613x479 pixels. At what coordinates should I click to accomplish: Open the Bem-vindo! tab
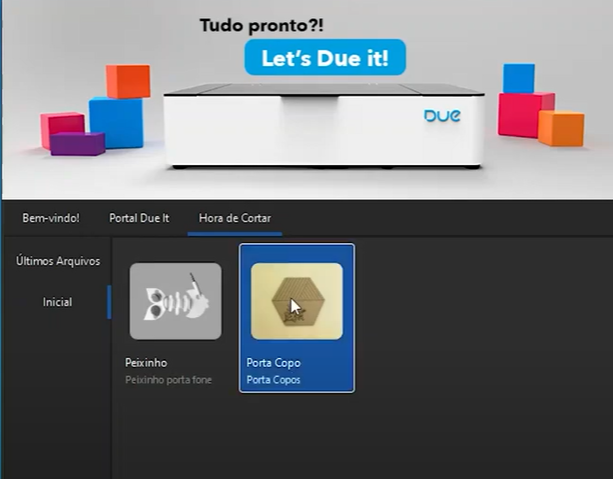[x=51, y=218]
